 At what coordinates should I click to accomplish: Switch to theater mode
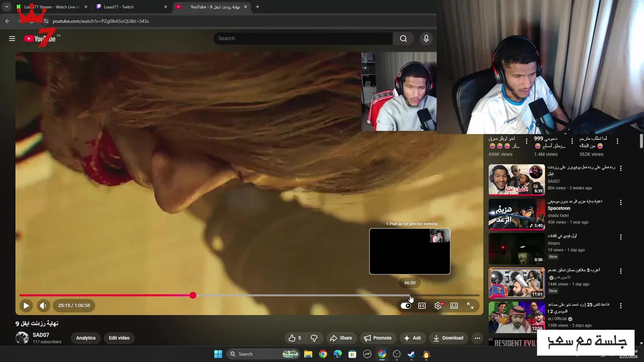tap(454, 306)
